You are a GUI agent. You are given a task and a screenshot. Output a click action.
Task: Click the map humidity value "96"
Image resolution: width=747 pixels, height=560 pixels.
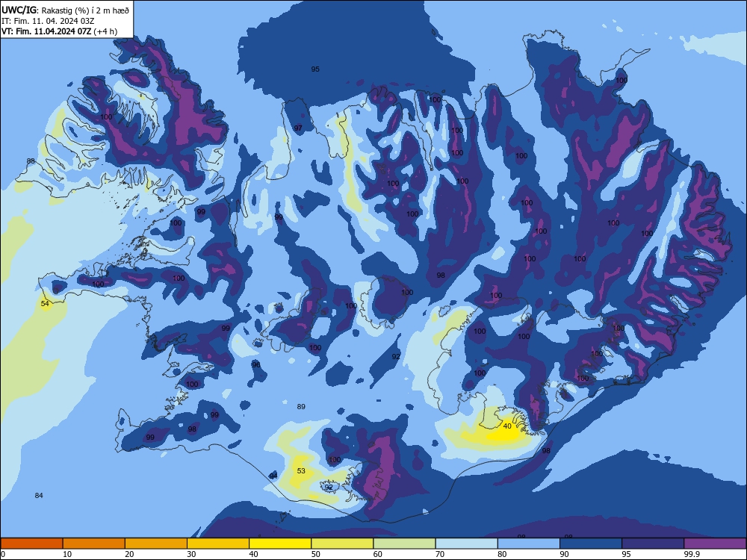[x=256, y=365]
